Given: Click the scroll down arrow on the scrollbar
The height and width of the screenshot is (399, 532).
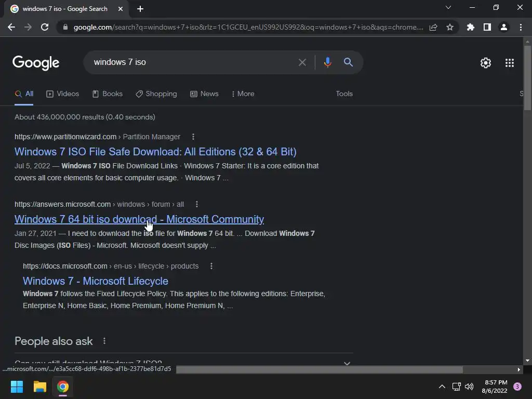Looking at the screenshot, I should (527, 361).
